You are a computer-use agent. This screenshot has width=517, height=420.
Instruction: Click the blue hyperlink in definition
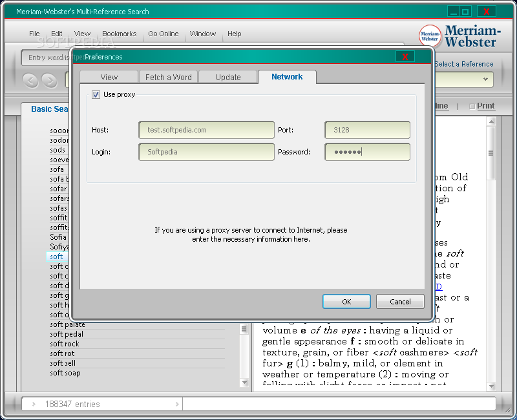point(439,286)
